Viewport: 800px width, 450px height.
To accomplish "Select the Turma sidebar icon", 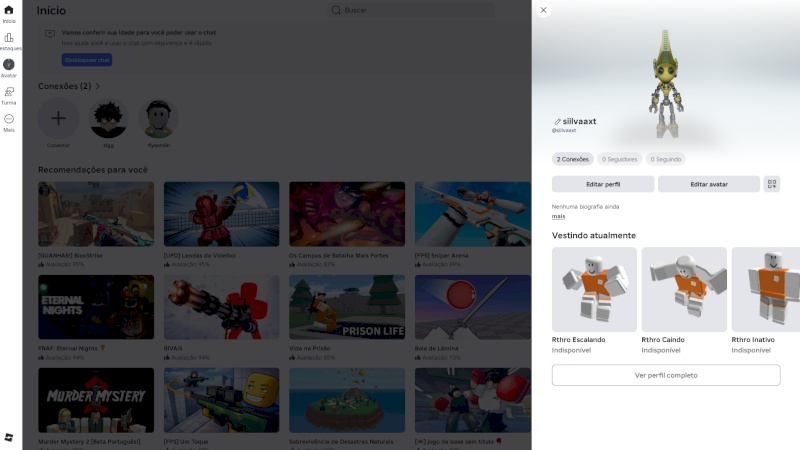I will [9, 94].
